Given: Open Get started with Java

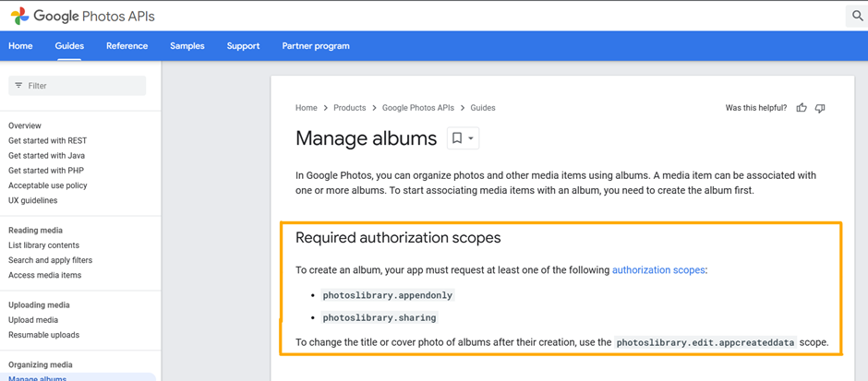Looking at the screenshot, I should point(46,155).
